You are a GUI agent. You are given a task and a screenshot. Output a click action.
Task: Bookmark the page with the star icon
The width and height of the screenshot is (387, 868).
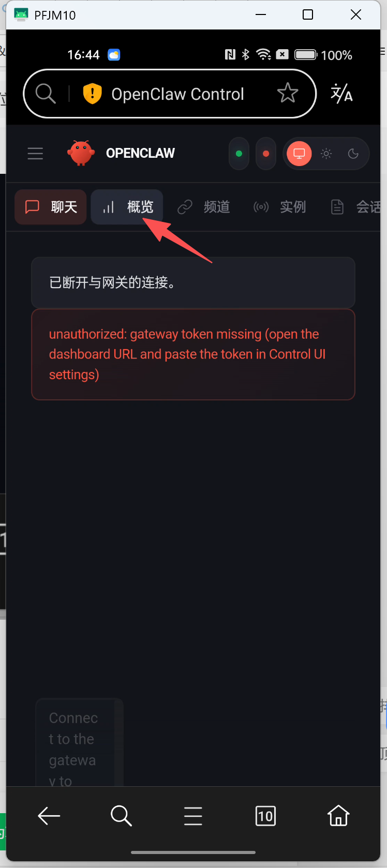tap(288, 94)
